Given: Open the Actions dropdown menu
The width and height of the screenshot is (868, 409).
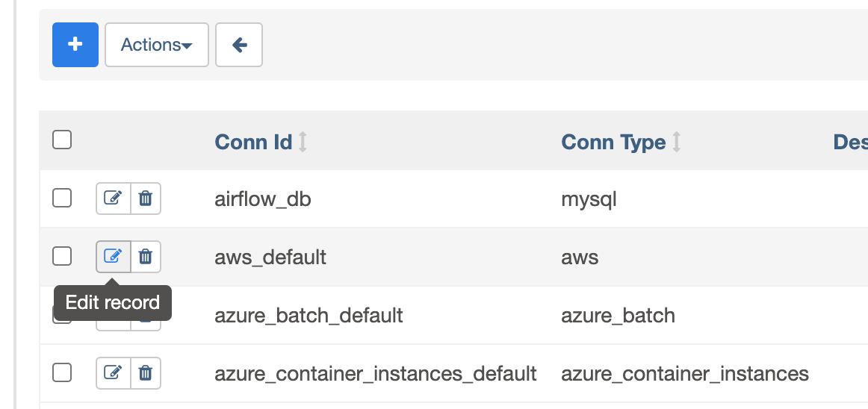Looking at the screenshot, I should tap(156, 45).
